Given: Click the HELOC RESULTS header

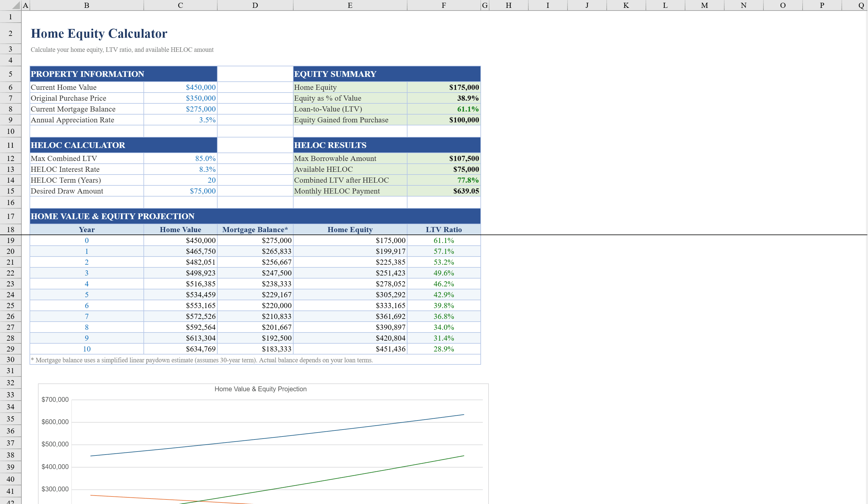Looking at the screenshot, I should tap(387, 145).
